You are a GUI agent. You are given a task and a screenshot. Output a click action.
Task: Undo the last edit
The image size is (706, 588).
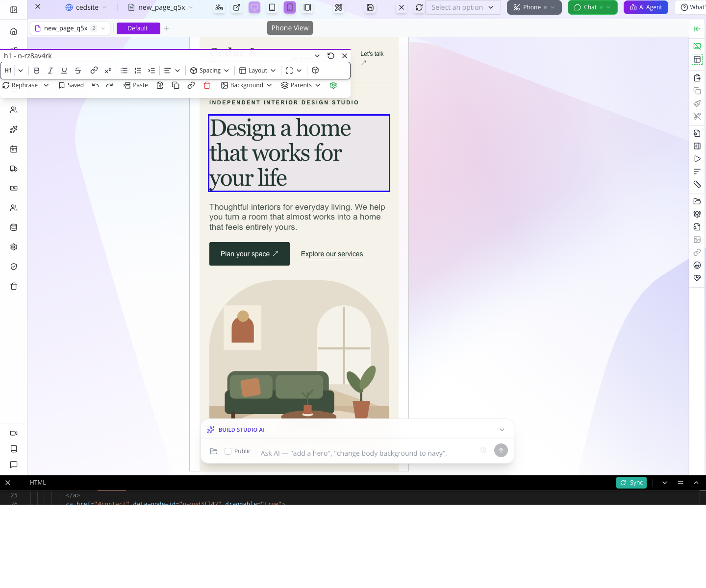click(96, 85)
